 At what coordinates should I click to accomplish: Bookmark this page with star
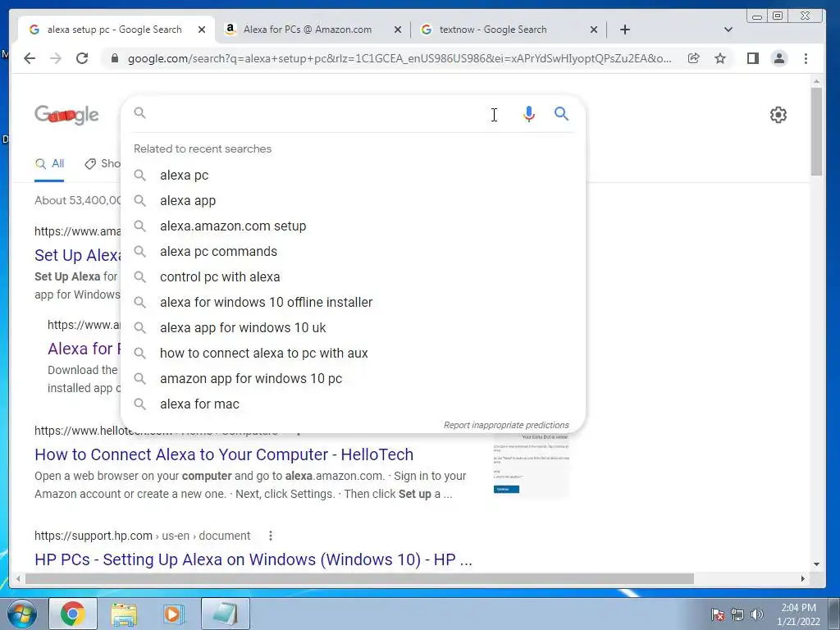coord(720,58)
